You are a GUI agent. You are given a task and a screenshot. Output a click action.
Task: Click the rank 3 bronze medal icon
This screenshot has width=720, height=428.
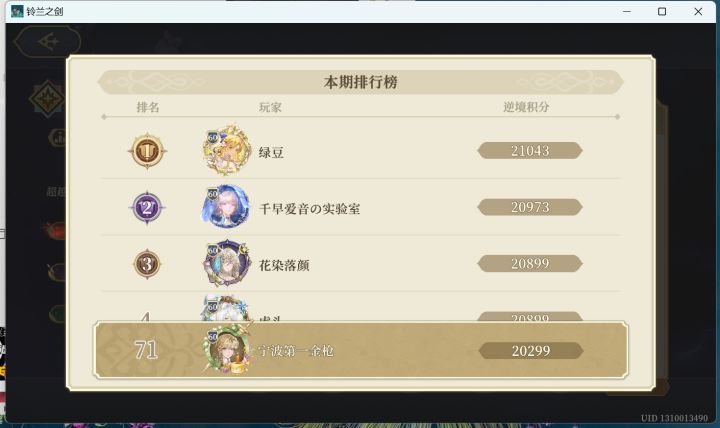pos(147,264)
